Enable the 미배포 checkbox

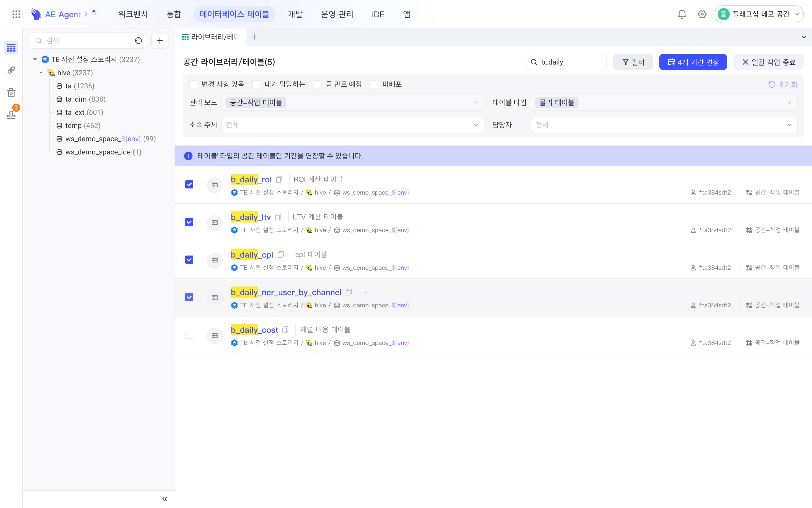click(x=374, y=84)
